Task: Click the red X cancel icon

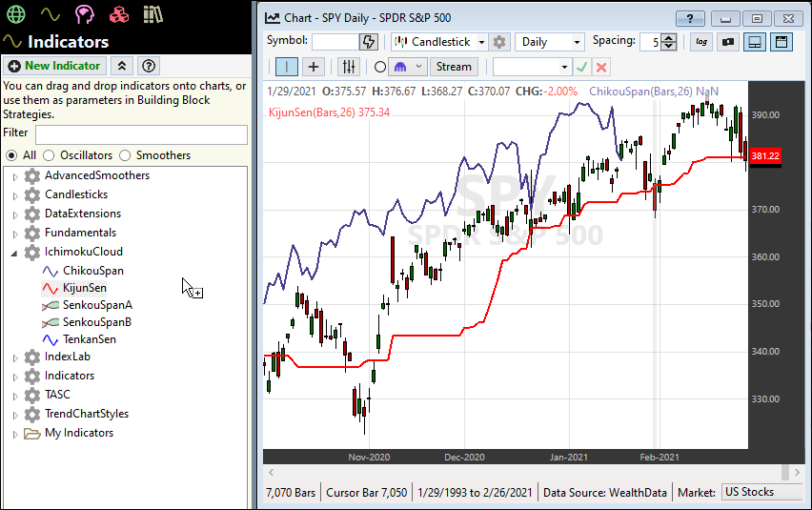Action: click(601, 67)
